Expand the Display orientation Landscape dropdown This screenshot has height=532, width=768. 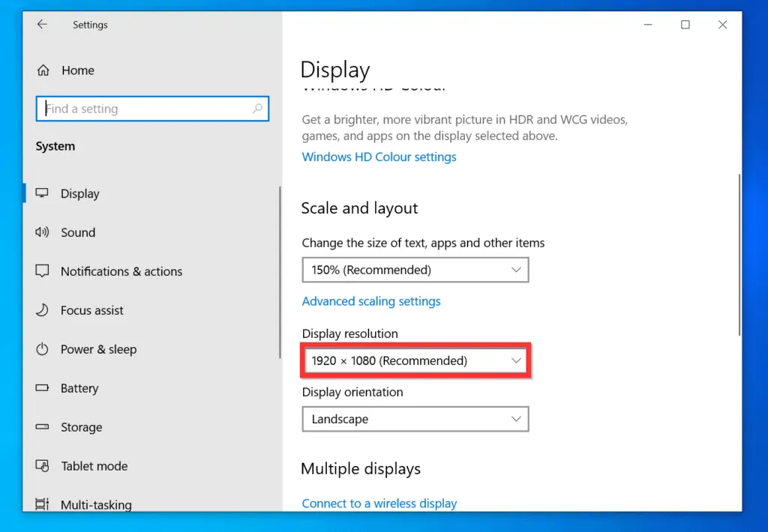(415, 419)
